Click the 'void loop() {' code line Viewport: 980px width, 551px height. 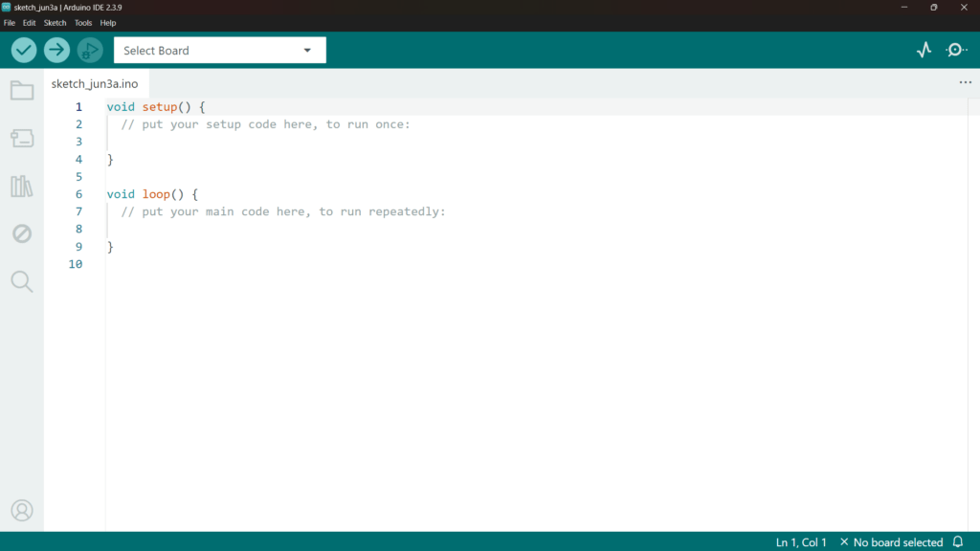coord(152,194)
